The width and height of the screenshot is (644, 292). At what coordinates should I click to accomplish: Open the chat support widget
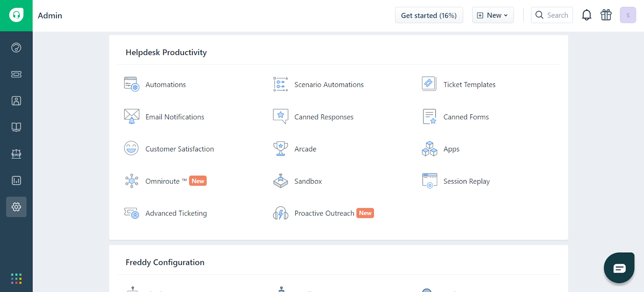[x=619, y=268]
